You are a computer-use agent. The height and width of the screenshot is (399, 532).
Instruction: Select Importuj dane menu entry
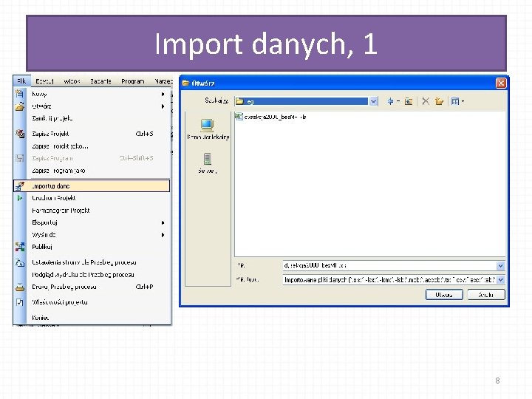coord(92,186)
